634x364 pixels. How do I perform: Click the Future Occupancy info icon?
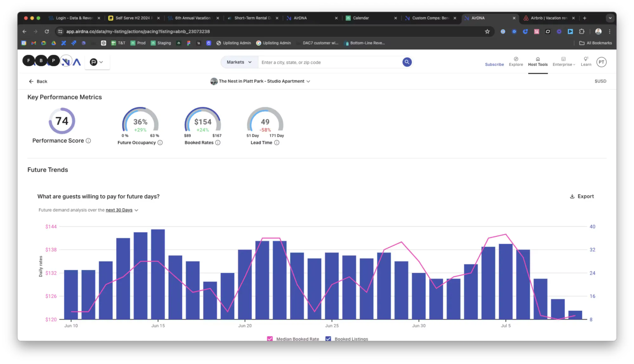pos(160,143)
